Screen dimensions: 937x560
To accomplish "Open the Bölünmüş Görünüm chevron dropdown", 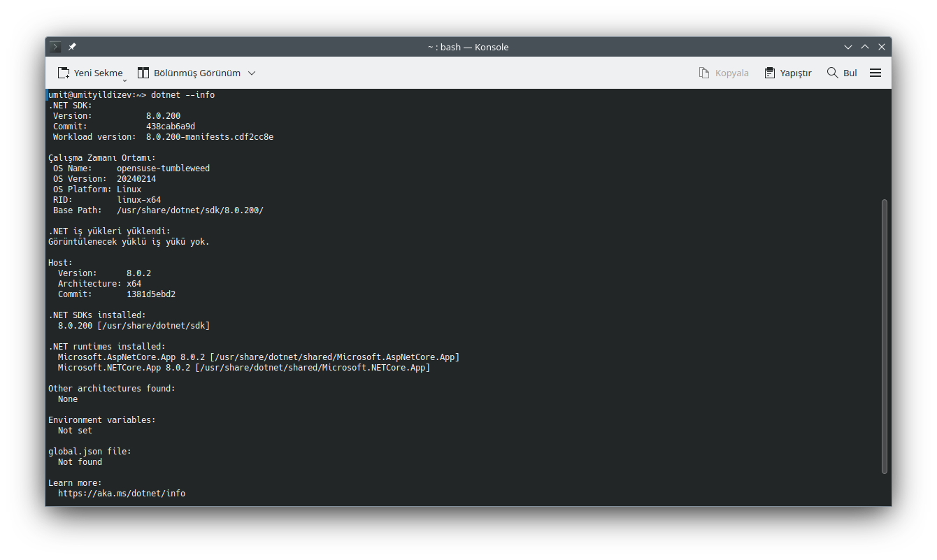I will click(252, 72).
